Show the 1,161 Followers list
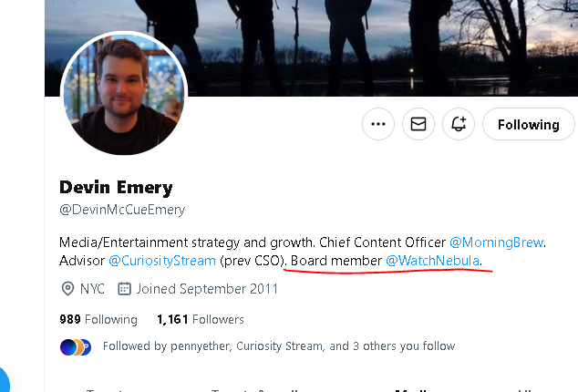The width and height of the screenshot is (578, 392). click(x=201, y=319)
